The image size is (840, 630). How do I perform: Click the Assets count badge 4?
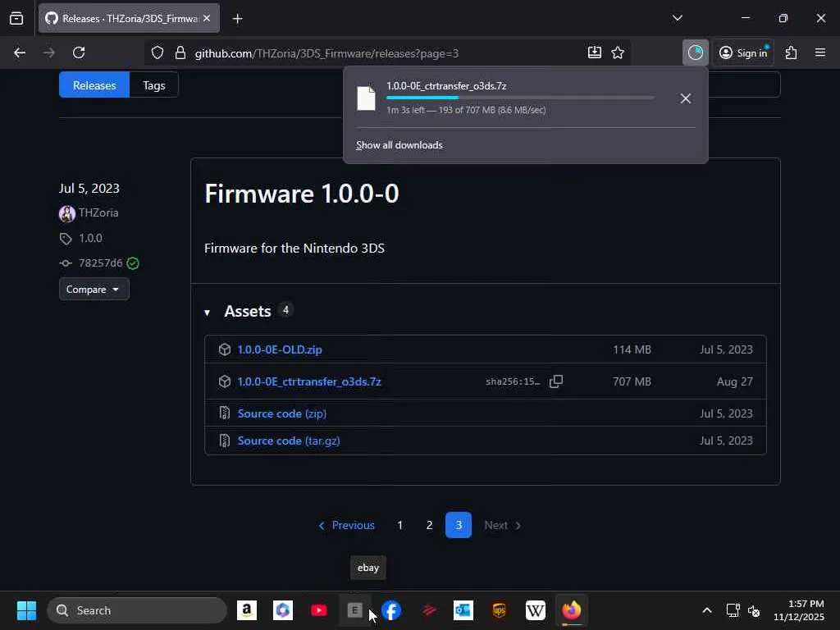(x=285, y=310)
